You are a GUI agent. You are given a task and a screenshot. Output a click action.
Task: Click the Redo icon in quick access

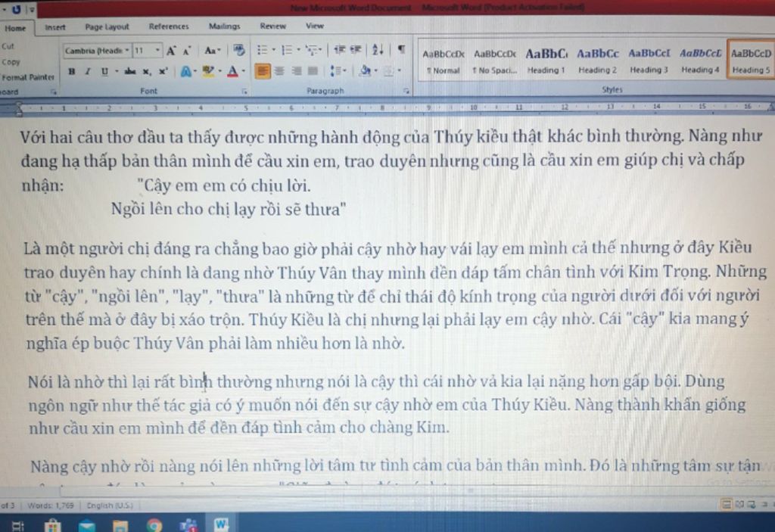[x=16, y=9]
